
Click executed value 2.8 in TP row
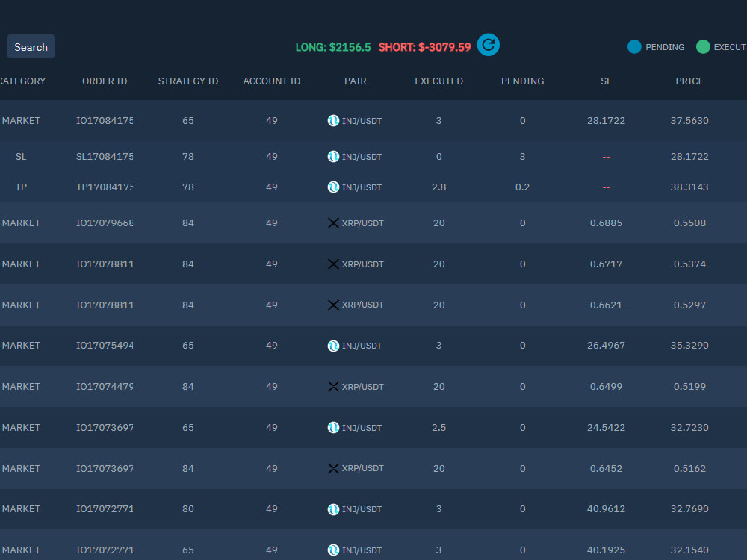438,187
